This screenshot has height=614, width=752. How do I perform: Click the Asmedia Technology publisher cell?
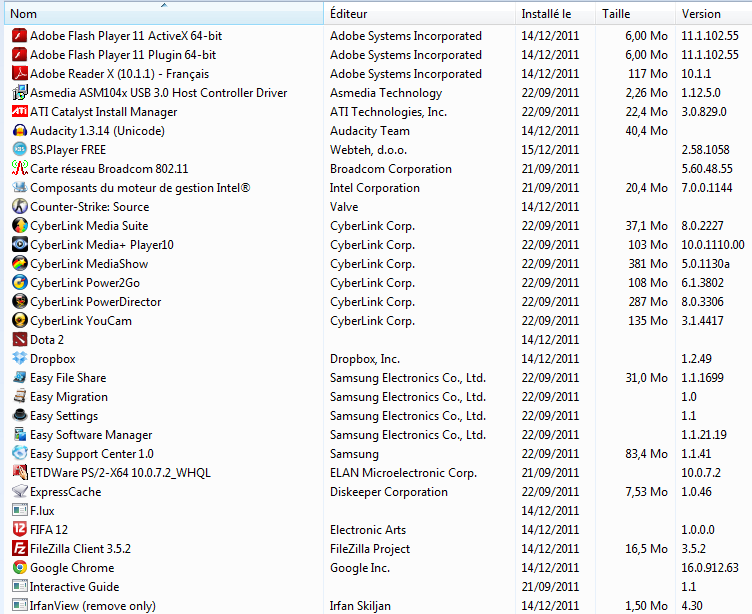pyautogui.click(x=386, y=93)
